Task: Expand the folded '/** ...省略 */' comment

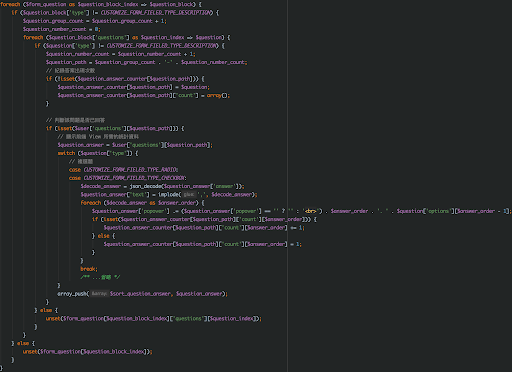Action: point(100,277)
